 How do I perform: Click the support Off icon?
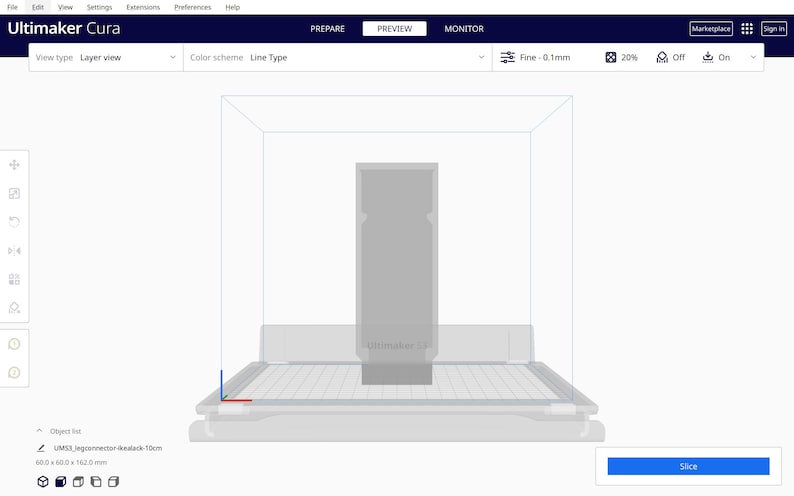662,57
